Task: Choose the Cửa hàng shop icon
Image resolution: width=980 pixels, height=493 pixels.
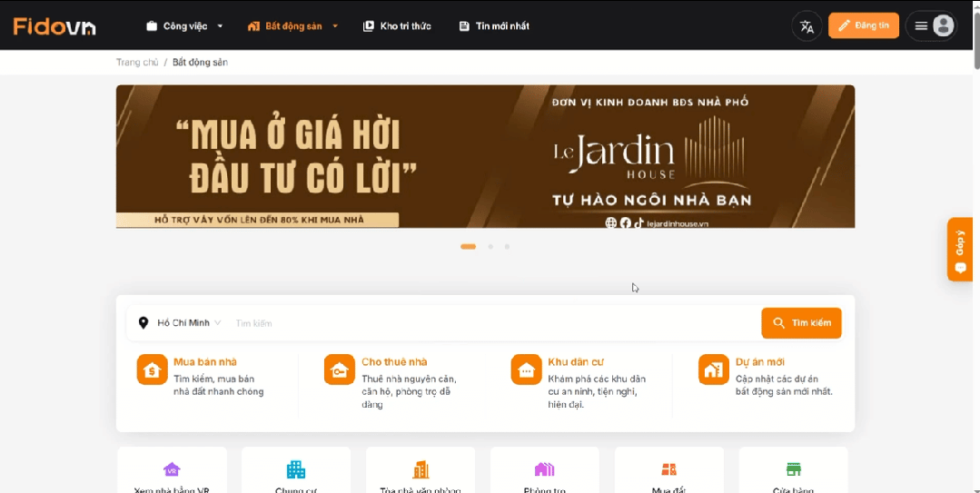Action: point(793,470)
